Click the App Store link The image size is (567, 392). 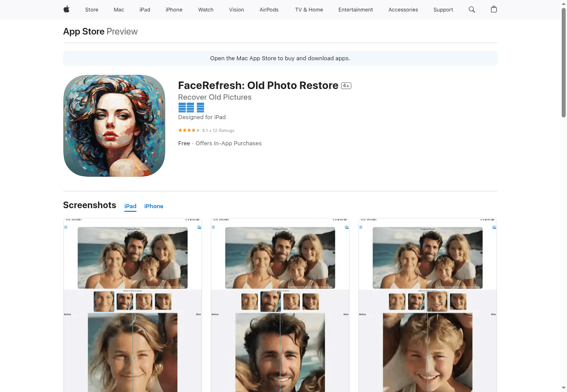[84, 31]
